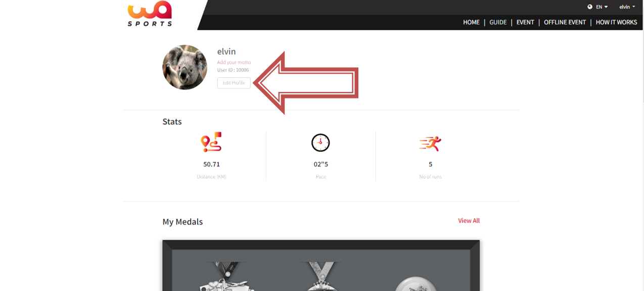This screenshot has width=644, height=291.
Task: Click the second medal with silver ribbon
Action: click(321, 276)
